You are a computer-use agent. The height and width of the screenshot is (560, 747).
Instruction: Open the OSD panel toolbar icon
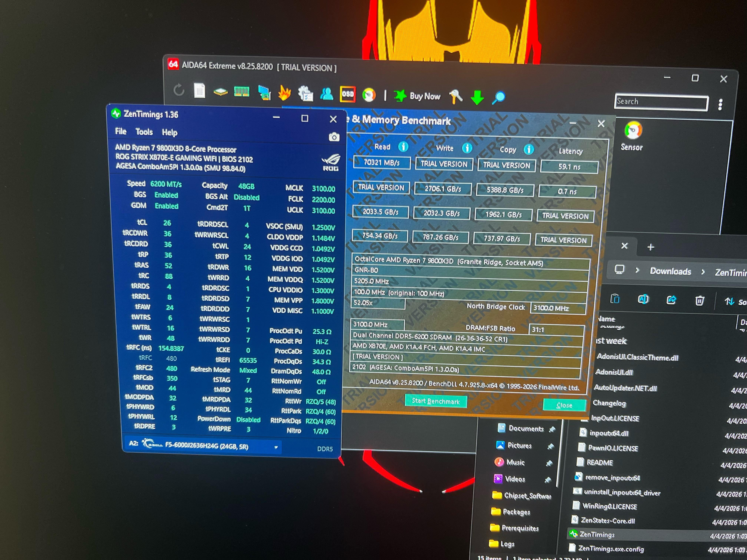tap(348, 94)
